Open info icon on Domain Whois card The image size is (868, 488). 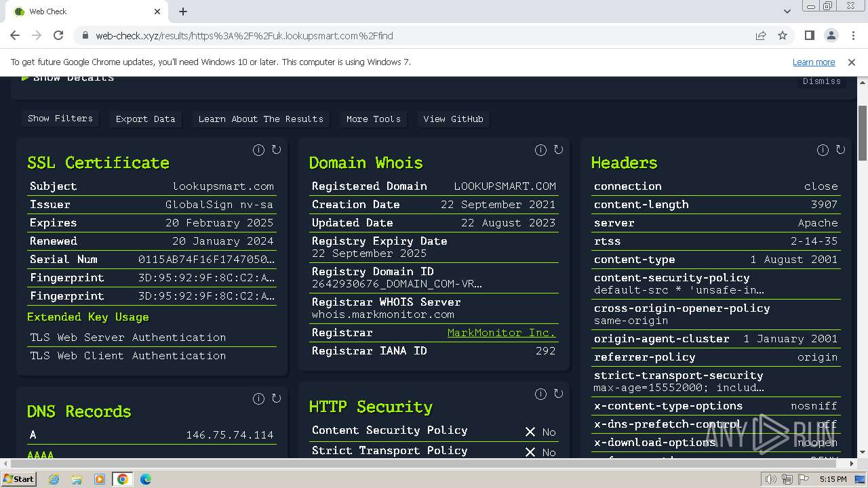[540, 150]
